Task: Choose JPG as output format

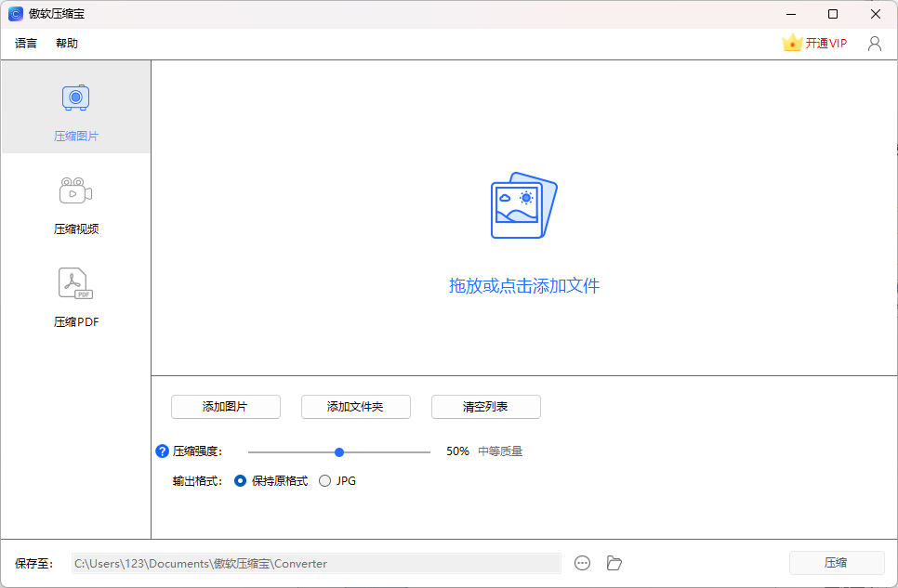Action: pos(325,480)
